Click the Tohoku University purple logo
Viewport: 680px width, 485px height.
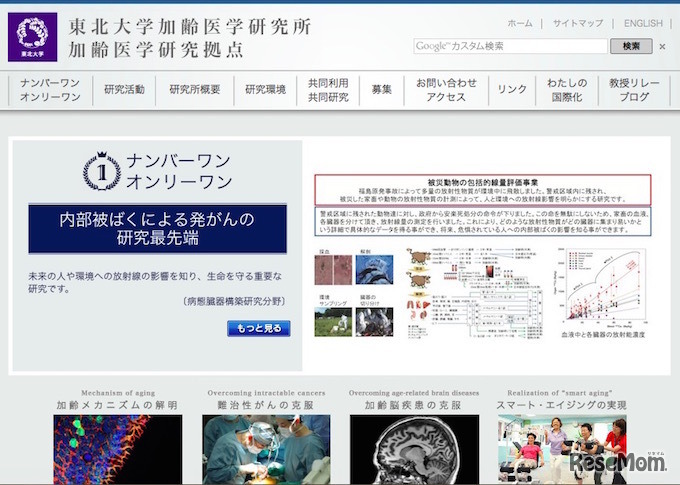coord(33,36)
